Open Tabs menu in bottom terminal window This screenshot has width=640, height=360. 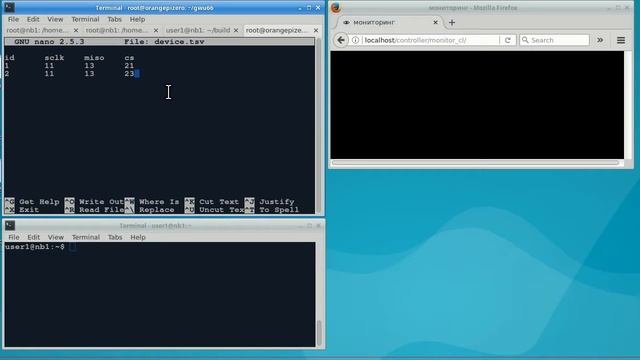pos(115,237)
